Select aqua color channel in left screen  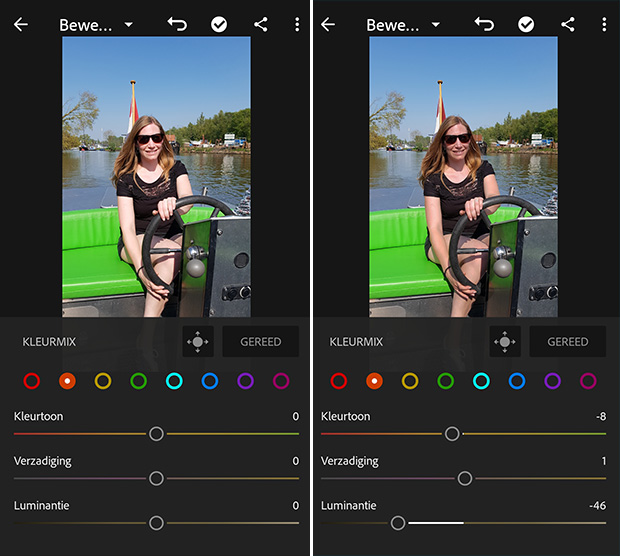174,381
